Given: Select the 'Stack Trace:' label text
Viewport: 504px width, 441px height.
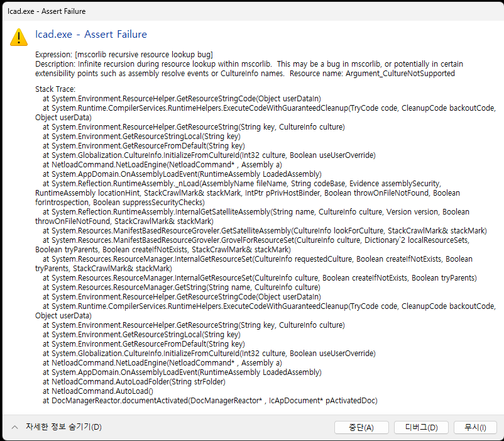Looking at the screenshot, I should [53, 89].
